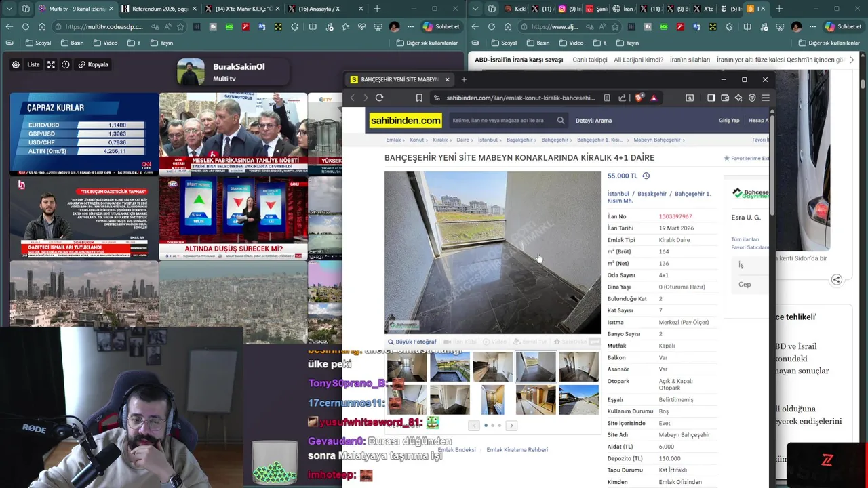This screenshot has height=488, width=868.
Task: Open Yayın bookmarks folder in left window
Action: coord(161,43)
